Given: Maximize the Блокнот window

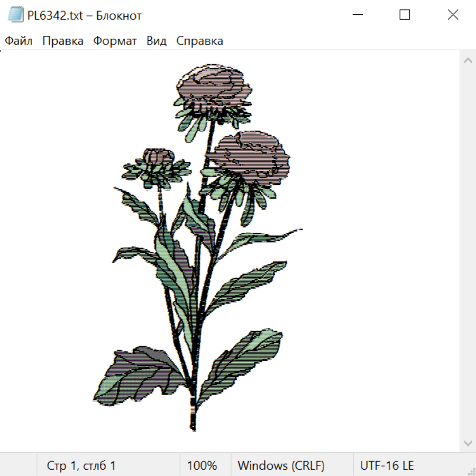Looking at the screenshot, I should tap(405, 15).
